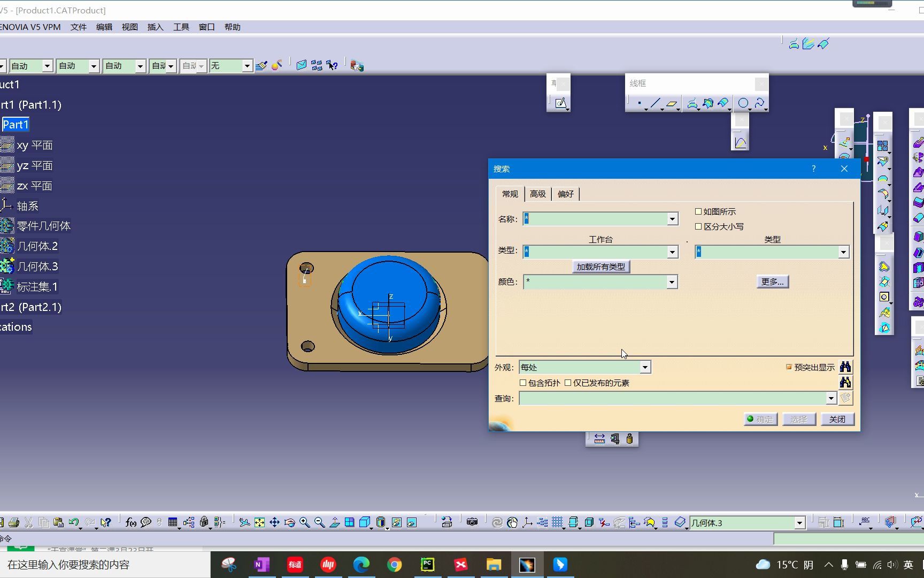Click the What's This help cursor icon
Image resolution: width=924 pixels, height=578 pixels.
coord(105,522)
